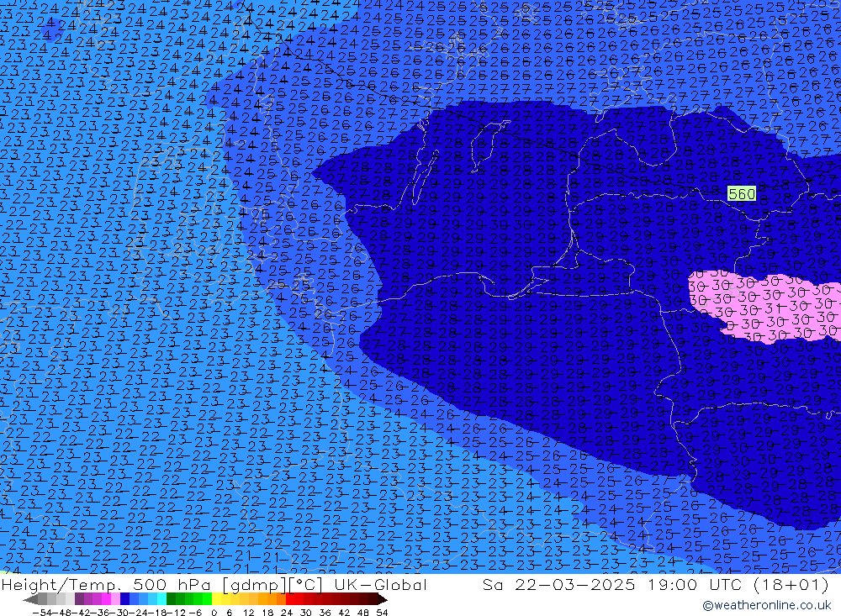This screenshot has width=841, height=616.
Task: Select the bright red legend swatch above 24
Action: click(290, 600)
